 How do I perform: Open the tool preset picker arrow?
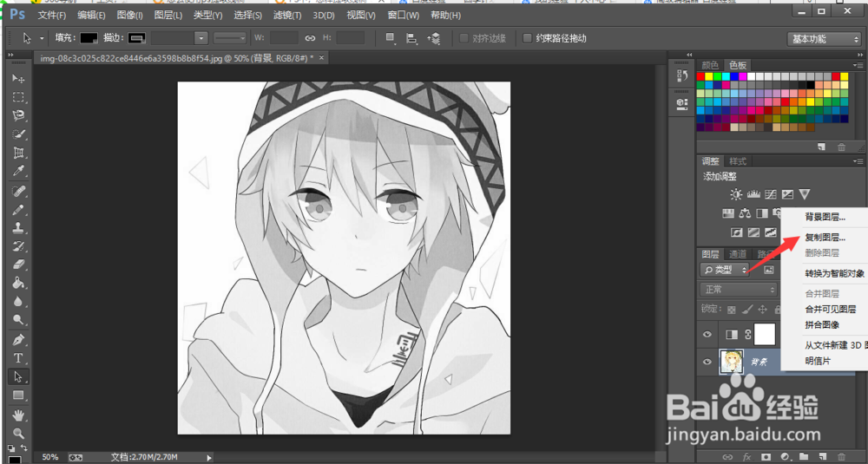click(x=42, y=39)
